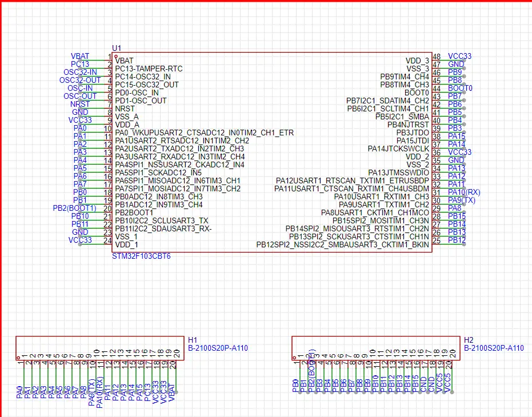Click the STM32F103CBT6 part name text

point(141,256)
